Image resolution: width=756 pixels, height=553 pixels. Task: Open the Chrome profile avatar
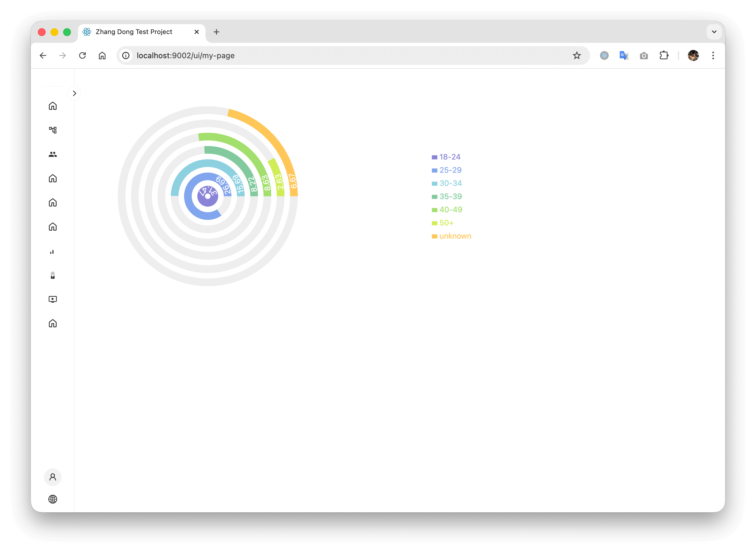coord(693,55)
